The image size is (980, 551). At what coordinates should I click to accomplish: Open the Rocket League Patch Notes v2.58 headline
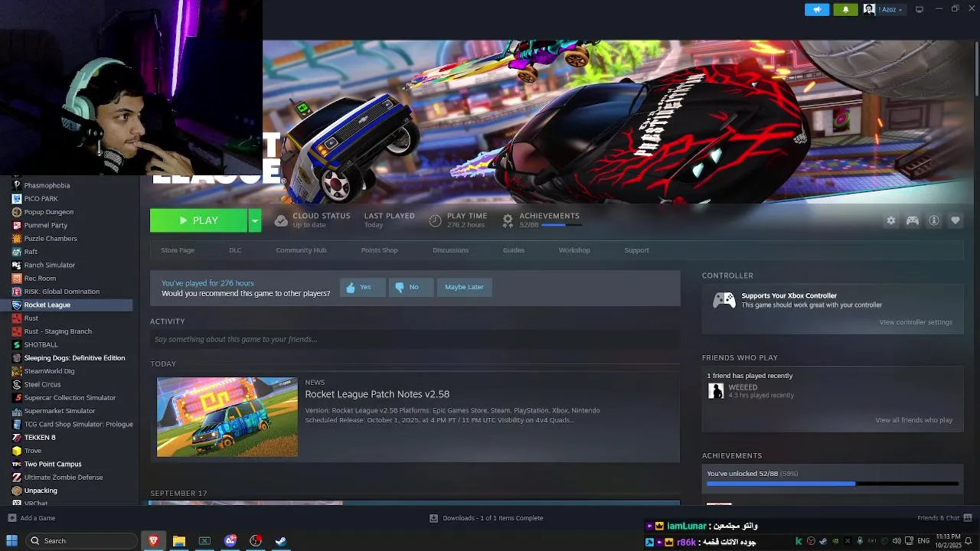point(377,394)
